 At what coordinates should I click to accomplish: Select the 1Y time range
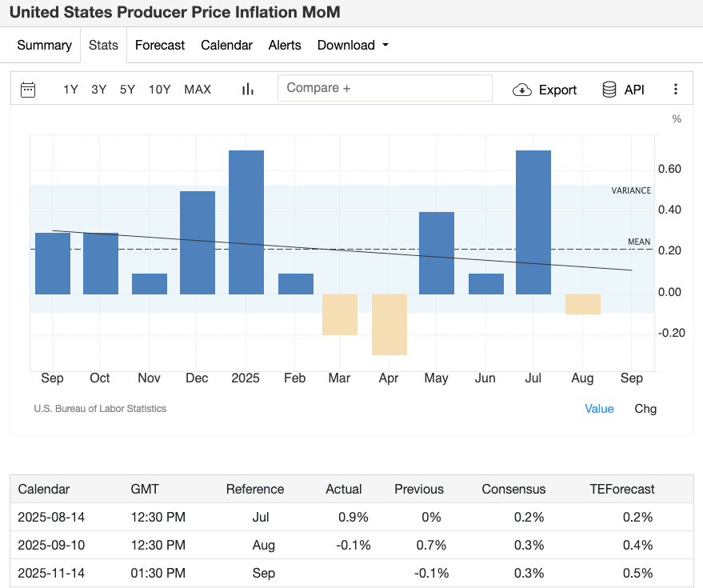pos(70,90)
